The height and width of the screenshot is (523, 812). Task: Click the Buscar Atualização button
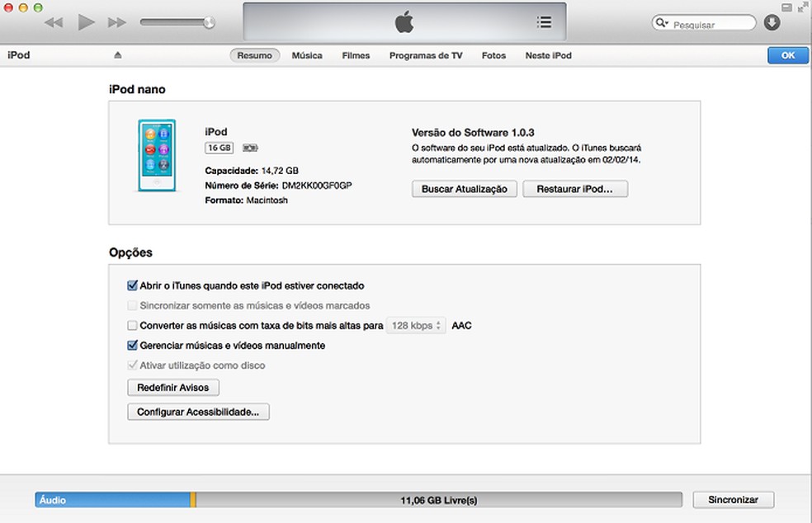464,188
